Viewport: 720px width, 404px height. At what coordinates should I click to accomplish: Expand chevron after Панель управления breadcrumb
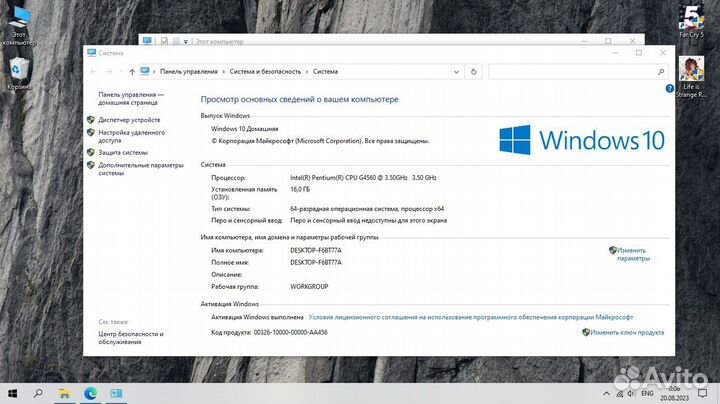pos(224,72)
